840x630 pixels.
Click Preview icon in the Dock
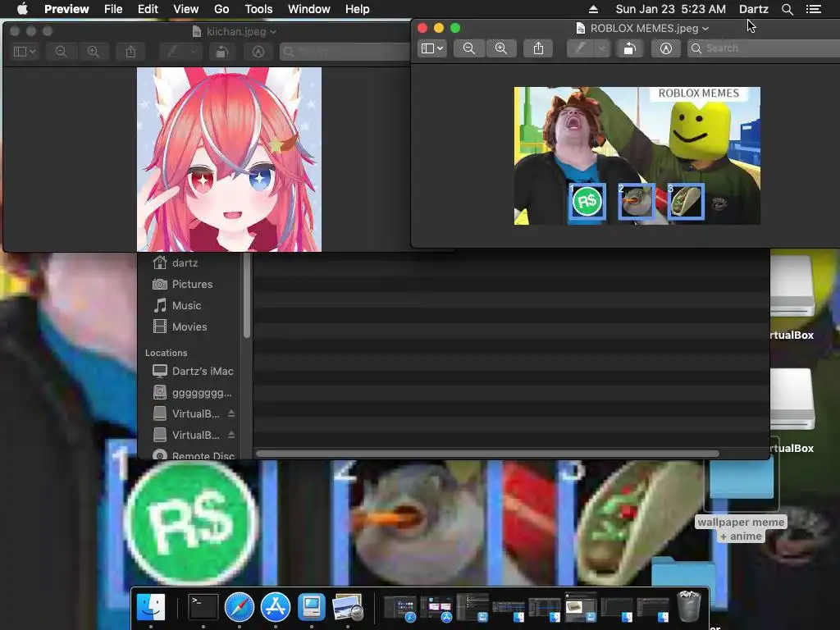tap(348, 607)
